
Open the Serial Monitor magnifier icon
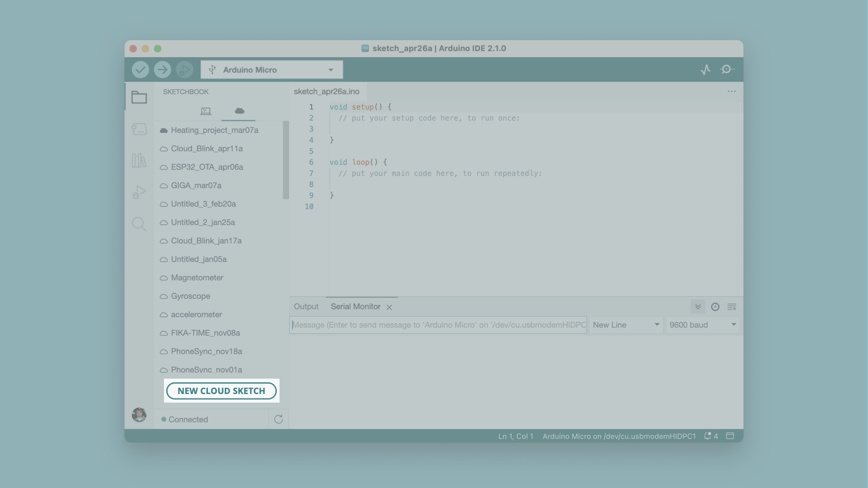point(727,70)
